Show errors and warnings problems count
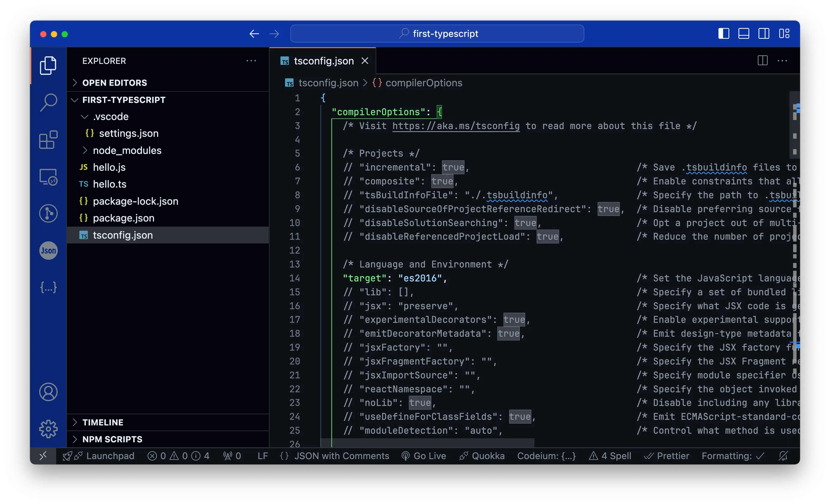This screenshot has width=830, height=504. (179, 456)
